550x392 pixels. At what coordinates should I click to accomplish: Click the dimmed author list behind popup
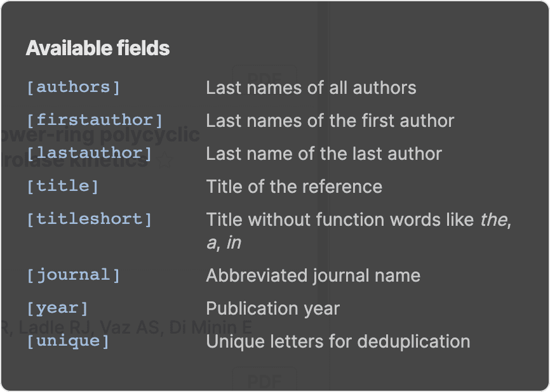click(127, 327)
